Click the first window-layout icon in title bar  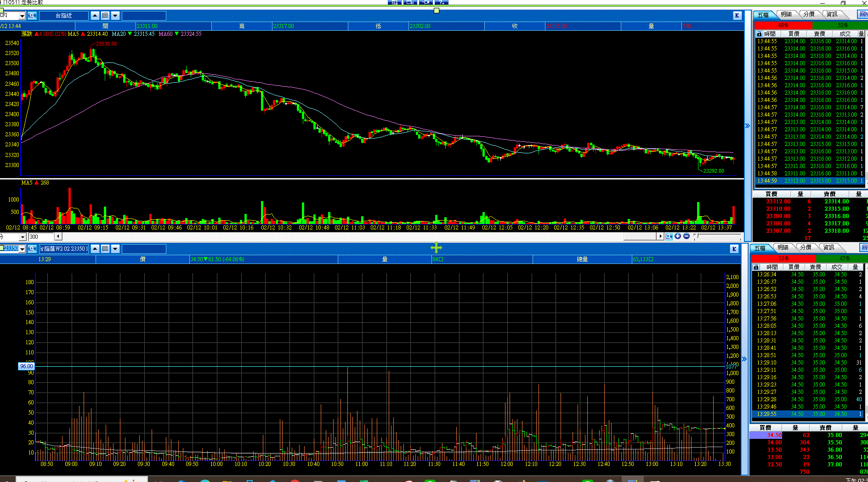point(395,2)
